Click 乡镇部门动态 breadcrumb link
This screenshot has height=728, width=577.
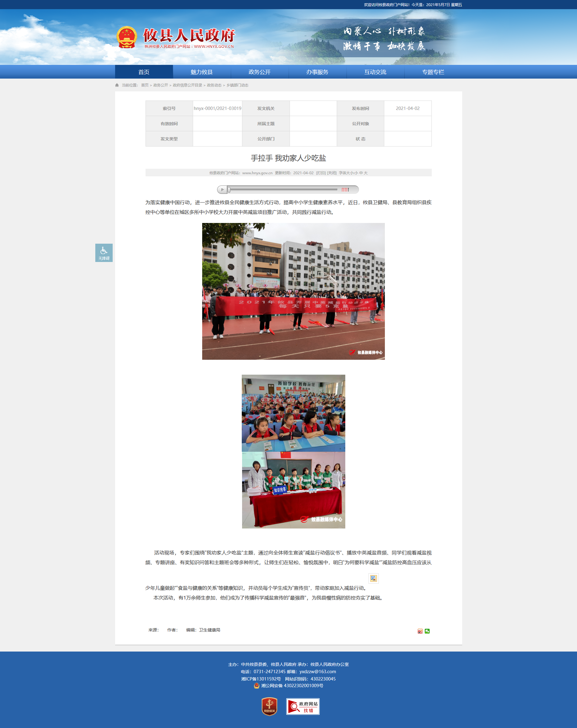point(237,85)
